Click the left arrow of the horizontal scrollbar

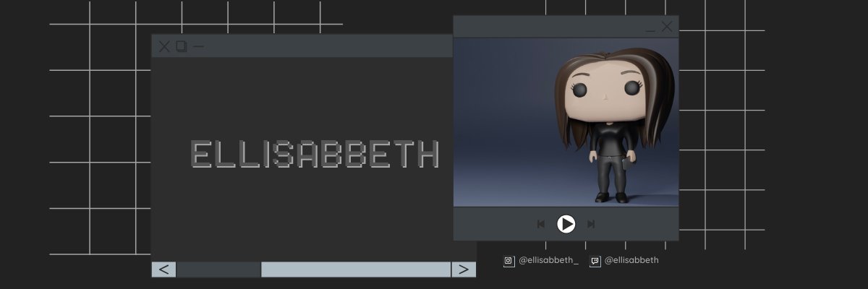point(164,269)
